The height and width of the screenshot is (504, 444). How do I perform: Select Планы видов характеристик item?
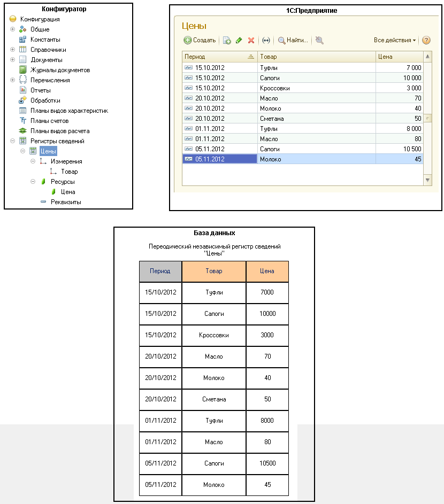(x=69, y=111)
